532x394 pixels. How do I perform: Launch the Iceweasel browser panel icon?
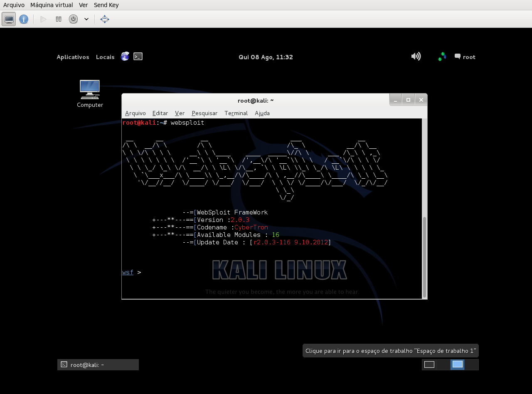pos(125,57)
